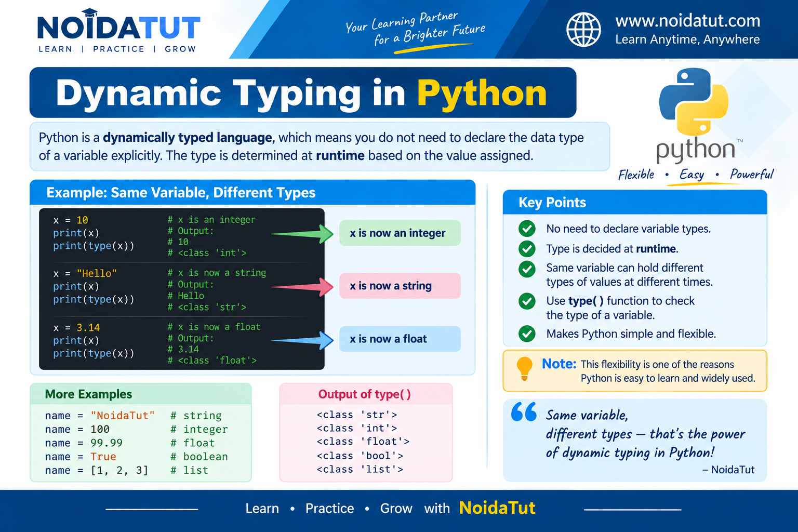The width and height of the screenshot is (798, 532).
Task: Click the 'x is now a string' label
Action: pos(400,286)
